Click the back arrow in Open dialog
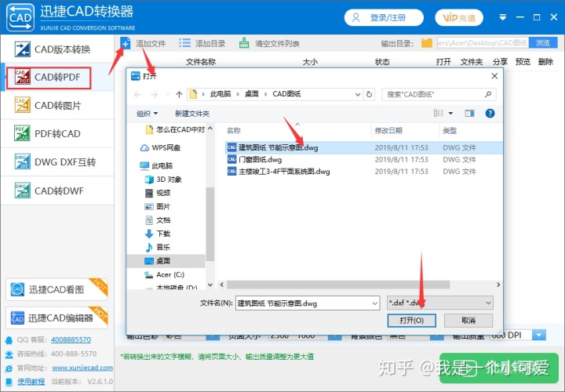The image size is (565, 392). (137, 95)
